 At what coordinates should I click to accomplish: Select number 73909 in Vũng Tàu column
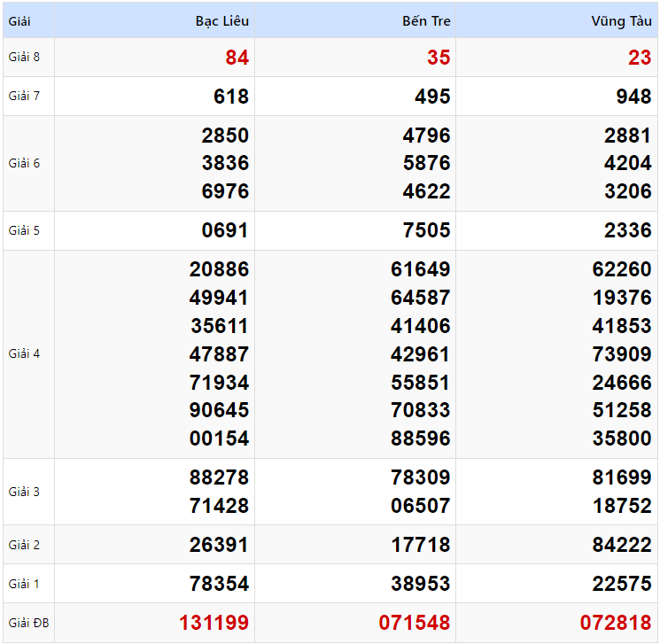(622, 354)
